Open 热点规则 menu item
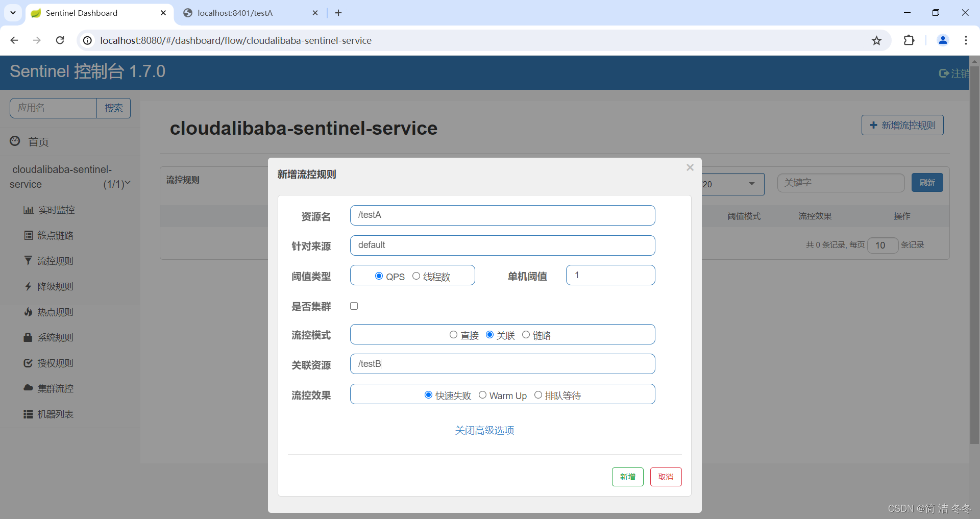The height and width of the screenshot is (519, 980). (x=55, y=312)
